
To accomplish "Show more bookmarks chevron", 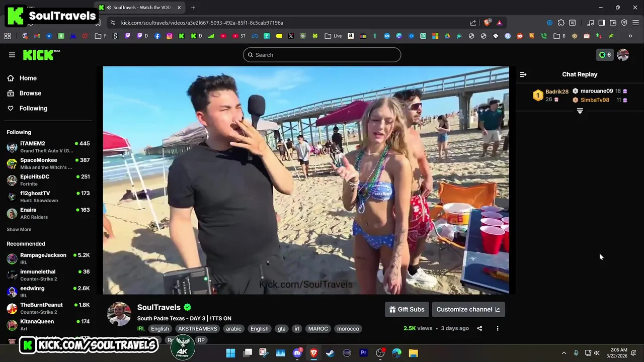I will point(630,36).
